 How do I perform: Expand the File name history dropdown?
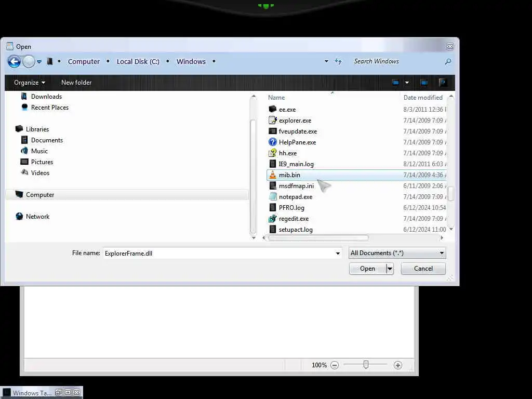point(338,253)
